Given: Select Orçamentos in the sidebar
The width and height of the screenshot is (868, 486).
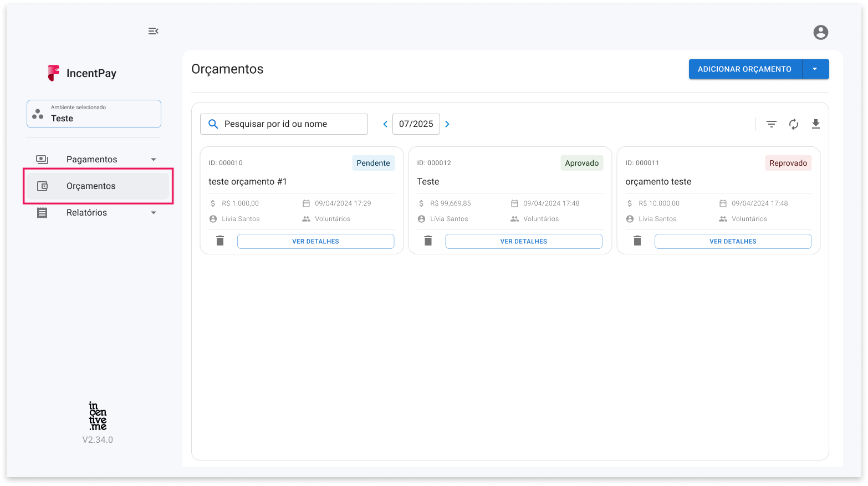Looking at the screenshot, I should [98, 186].
